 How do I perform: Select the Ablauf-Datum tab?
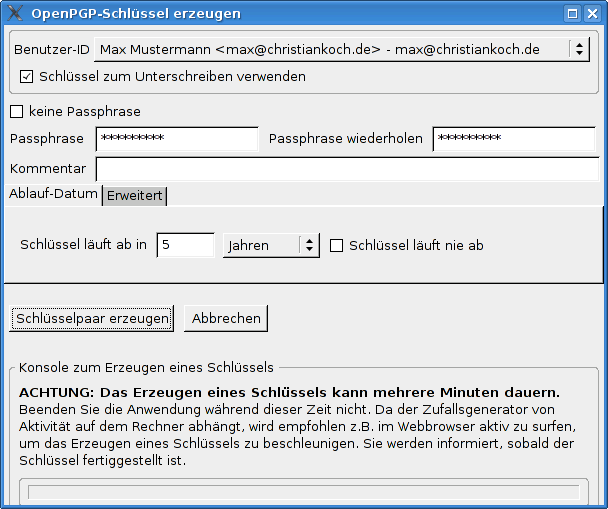pos(54,194)
